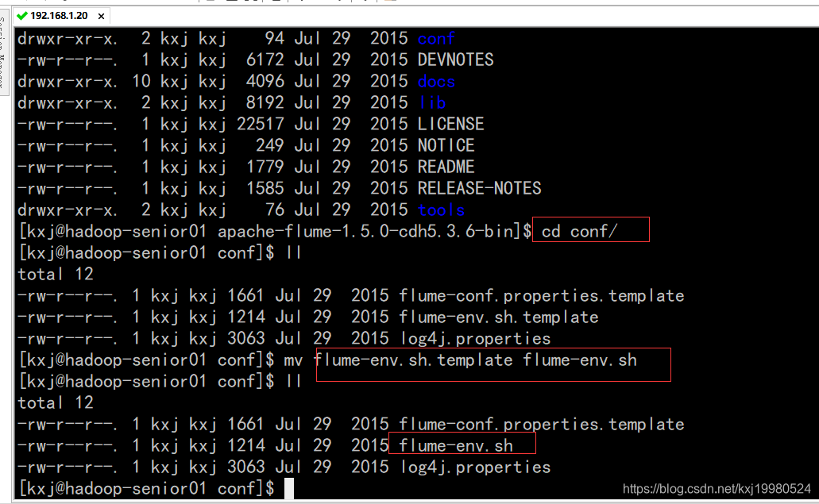819x504 pixels.
Task: Click the 'mv' command word
Action: [x=294, y=360]
